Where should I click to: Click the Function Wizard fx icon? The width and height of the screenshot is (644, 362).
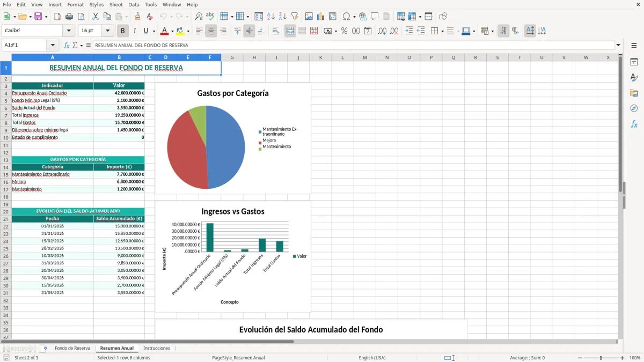click(67, 46)
